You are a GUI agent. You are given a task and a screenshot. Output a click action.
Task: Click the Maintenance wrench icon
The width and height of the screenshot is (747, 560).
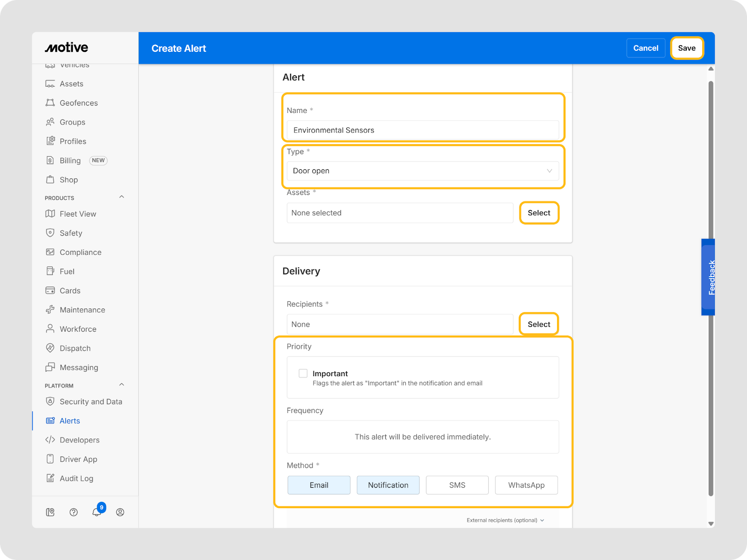click(x=50, y=310)
